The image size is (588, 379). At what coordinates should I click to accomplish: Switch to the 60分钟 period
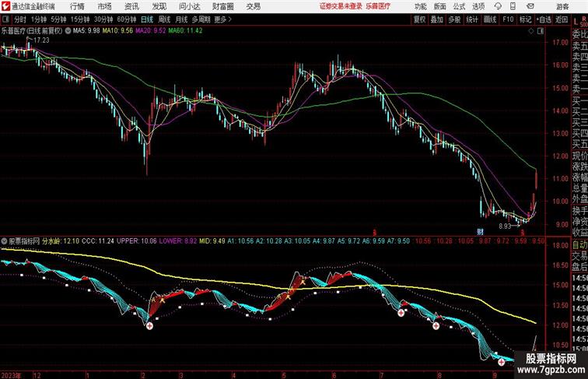(x=126, y=19)
